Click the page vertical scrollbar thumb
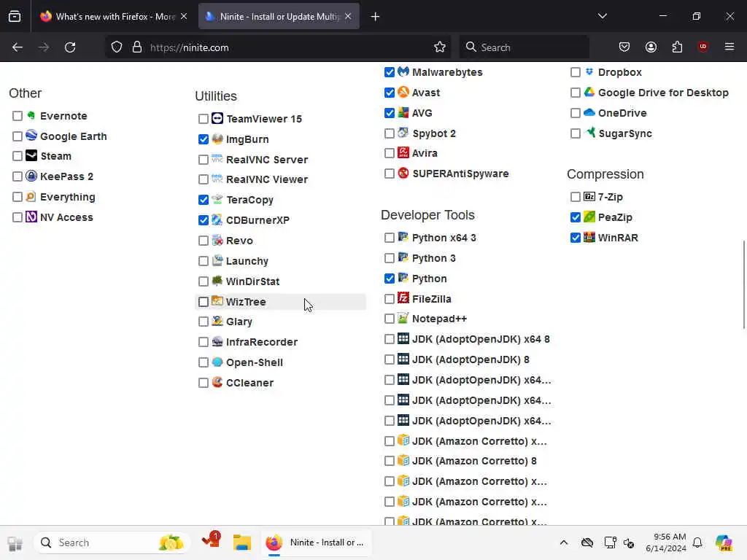This screenshot has width=747, height=560. tap(743, 284)
